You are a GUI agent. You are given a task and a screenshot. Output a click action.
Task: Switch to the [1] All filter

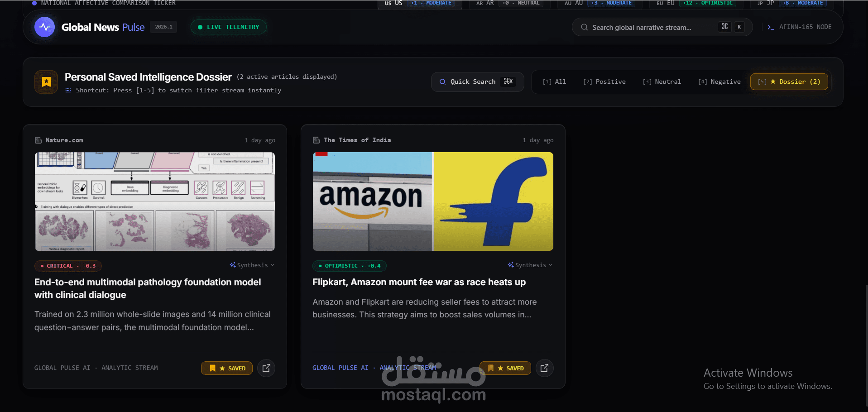[554, 82]
